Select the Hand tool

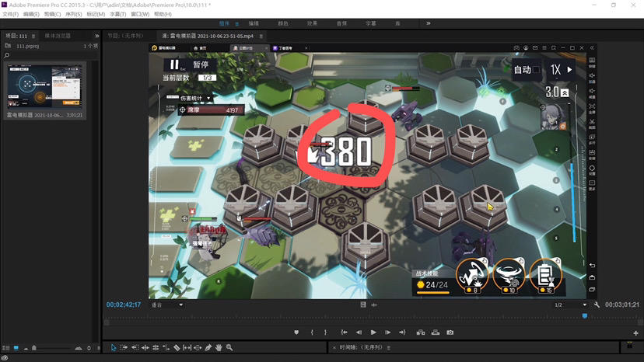coord(219,348)
